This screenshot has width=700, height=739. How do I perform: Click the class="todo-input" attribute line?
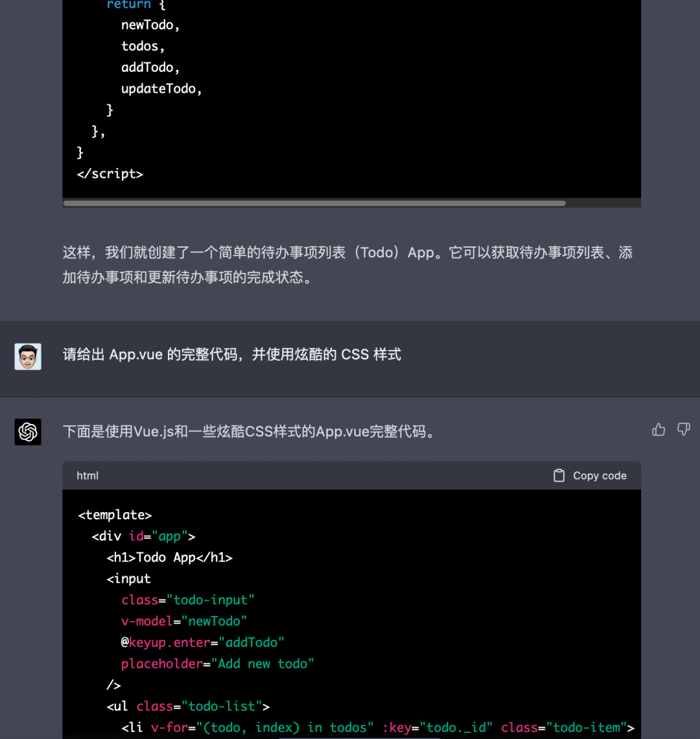tap(187, 600)
